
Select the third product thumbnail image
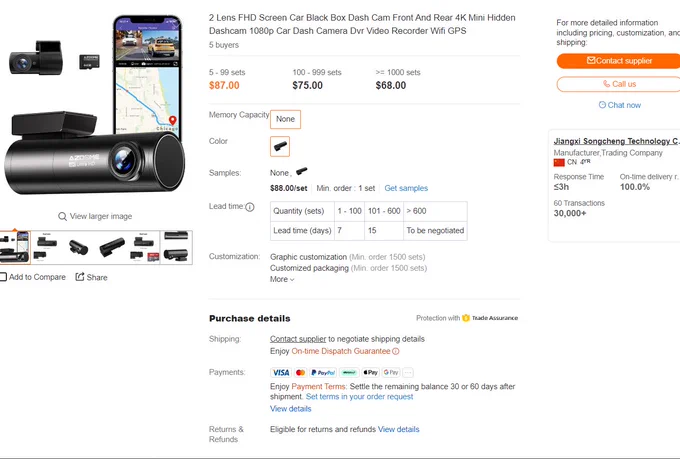tap(79, 248)
